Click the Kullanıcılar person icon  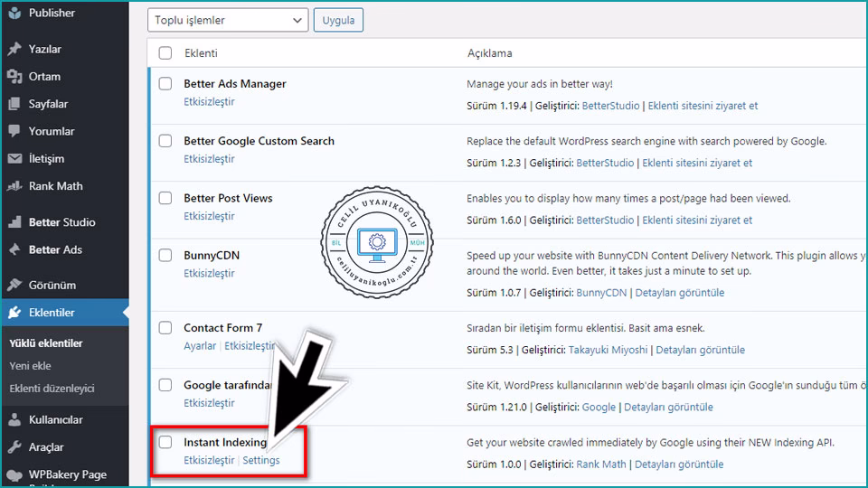point(15,420)
